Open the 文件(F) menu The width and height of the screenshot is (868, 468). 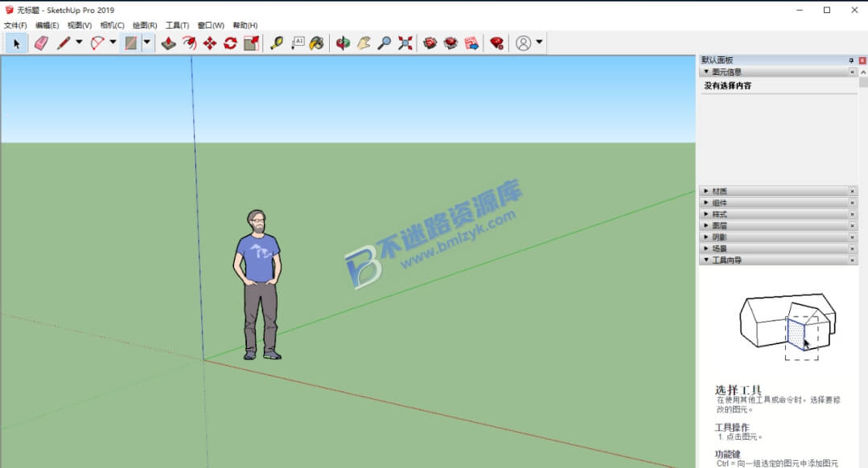[15, 26]
